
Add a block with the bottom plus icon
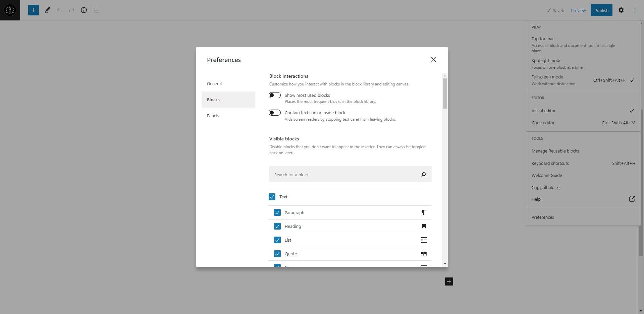[x=449, y=281]
